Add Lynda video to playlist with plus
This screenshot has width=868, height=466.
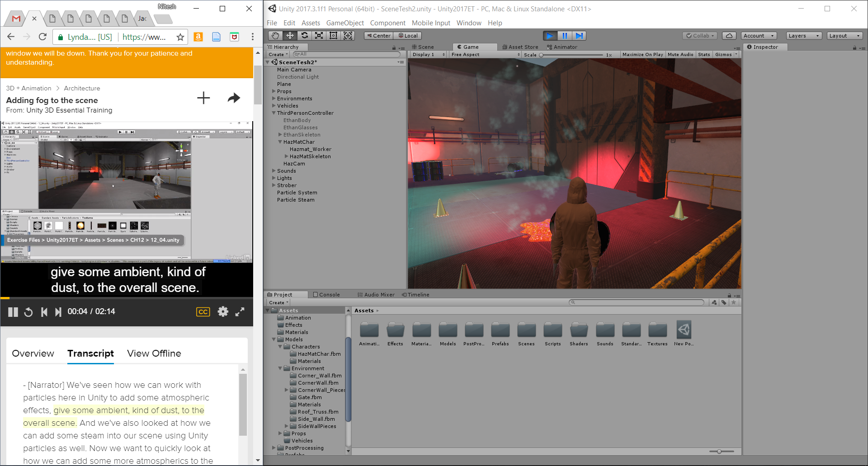pos(203,98)
